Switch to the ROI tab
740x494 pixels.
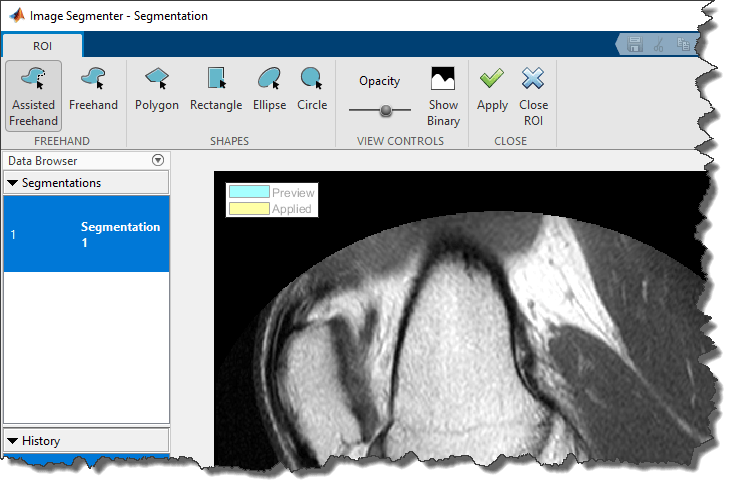42,46
